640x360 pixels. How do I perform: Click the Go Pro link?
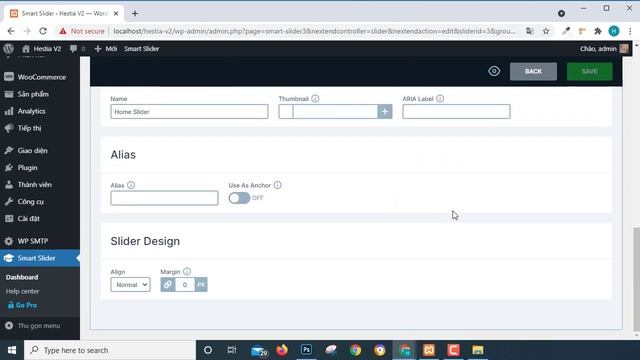22,305
